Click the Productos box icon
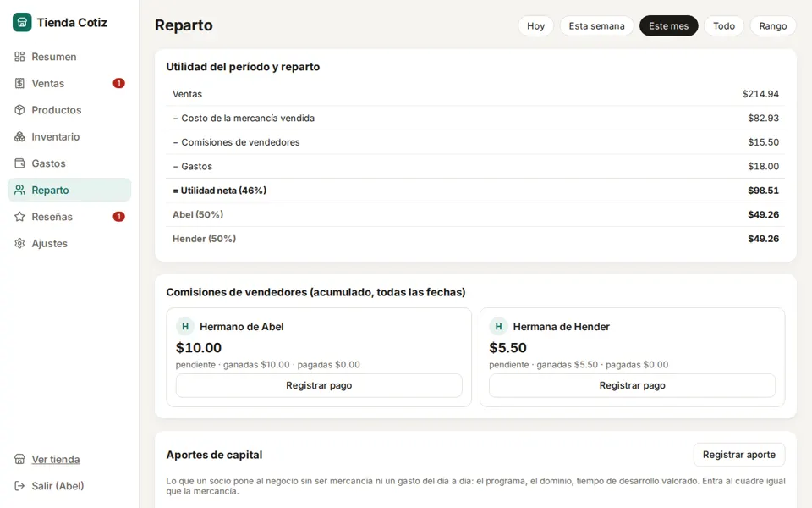The width and height of the screenshot is (812, 508). point(19,110)
